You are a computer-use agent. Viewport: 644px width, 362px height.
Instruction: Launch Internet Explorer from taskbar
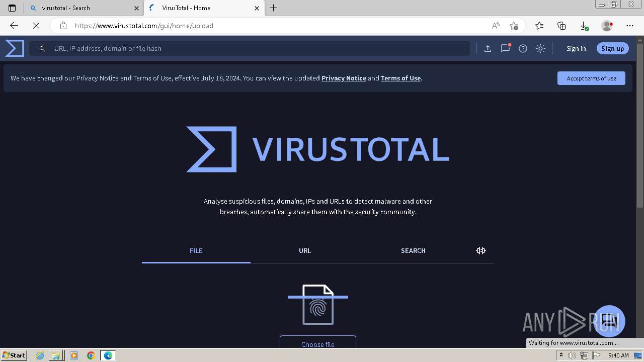(x=40, y=355)
